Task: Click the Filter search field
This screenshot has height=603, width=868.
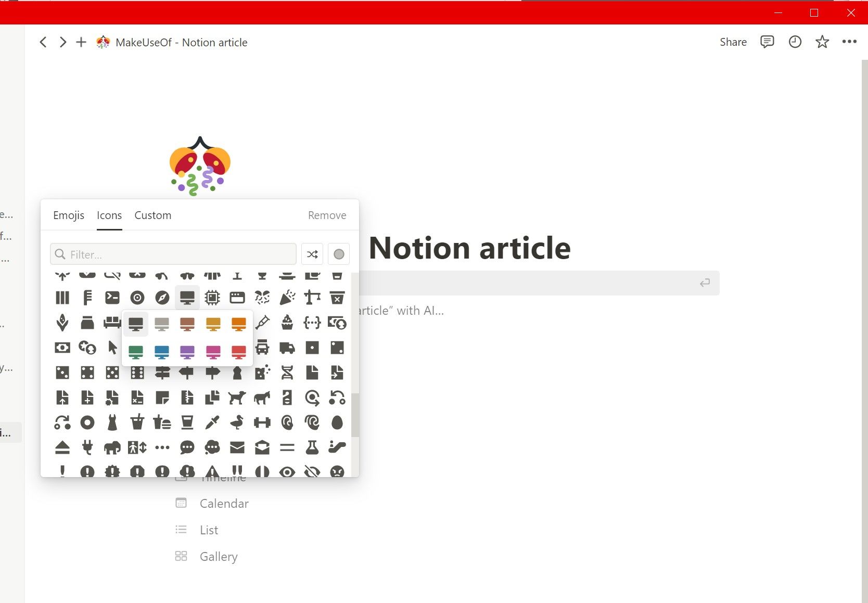Action: (173, 254)
